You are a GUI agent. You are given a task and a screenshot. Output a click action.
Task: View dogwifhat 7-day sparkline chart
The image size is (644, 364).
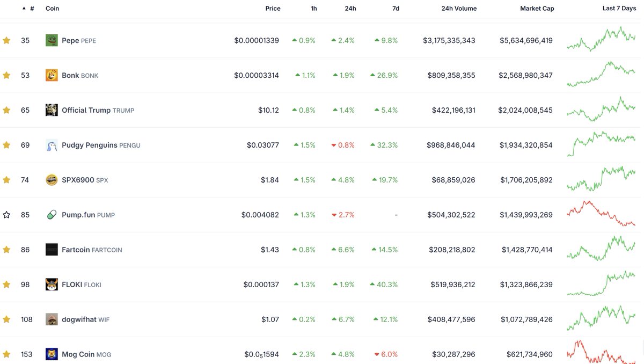pos(601,318)
